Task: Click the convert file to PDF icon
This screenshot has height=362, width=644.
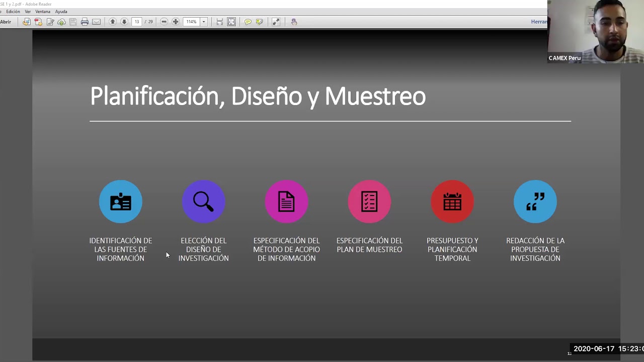Action: pyautogui.click(x=26, y=22)
